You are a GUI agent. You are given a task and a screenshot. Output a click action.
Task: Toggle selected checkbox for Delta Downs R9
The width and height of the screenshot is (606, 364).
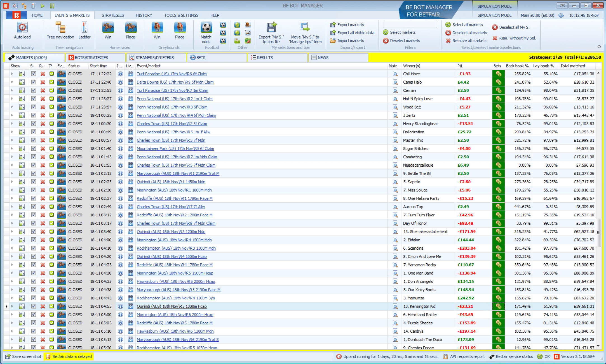tap(33, 82)
